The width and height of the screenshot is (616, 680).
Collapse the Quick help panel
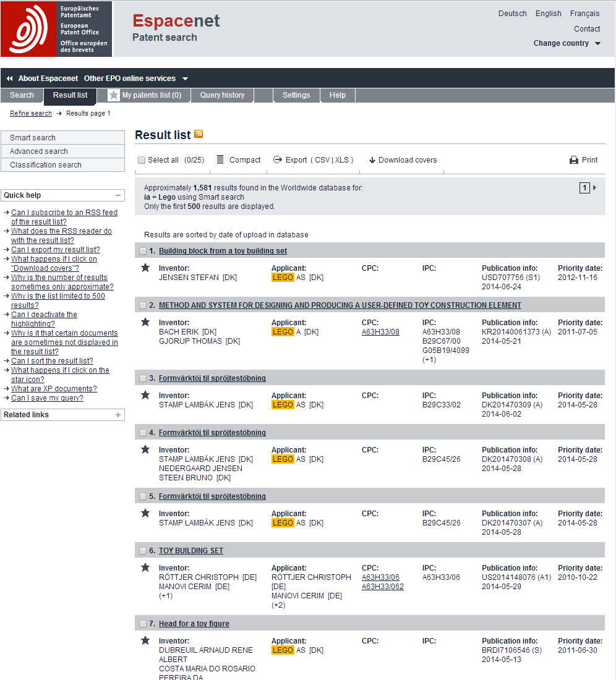(x=118, y=195)
